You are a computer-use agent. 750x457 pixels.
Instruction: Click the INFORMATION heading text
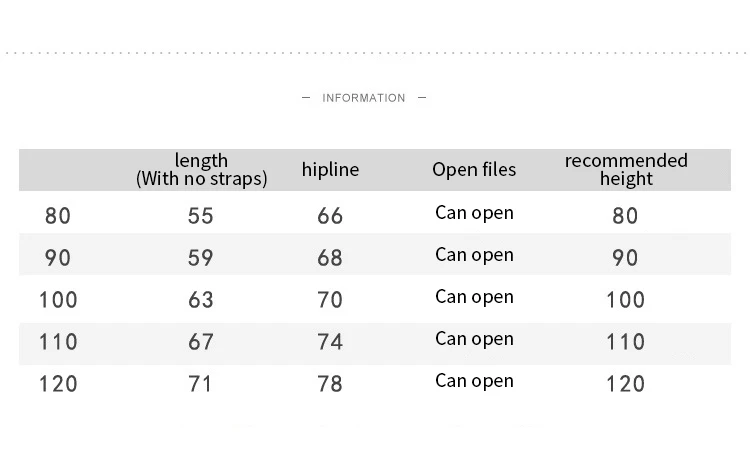coord(364,98)
